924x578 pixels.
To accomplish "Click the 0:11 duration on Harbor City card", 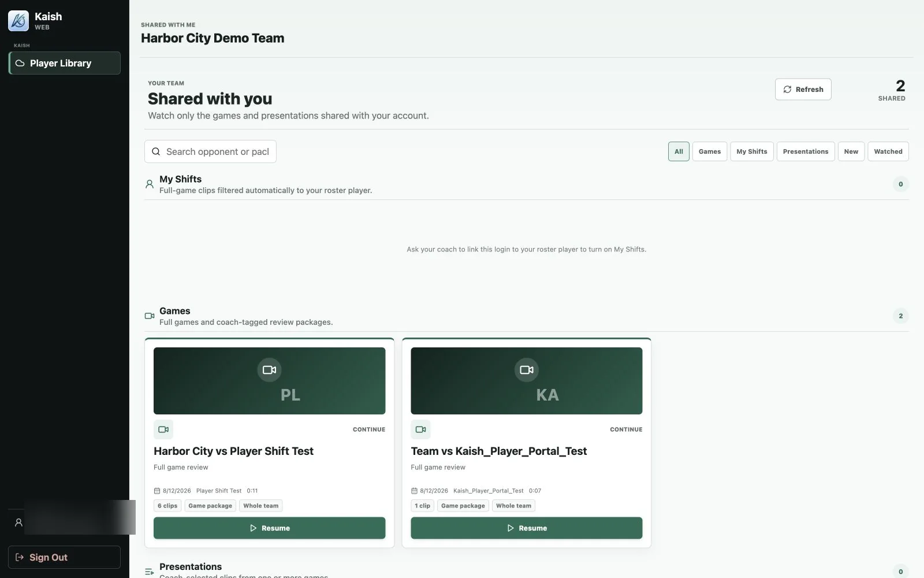I will [252, 491].
